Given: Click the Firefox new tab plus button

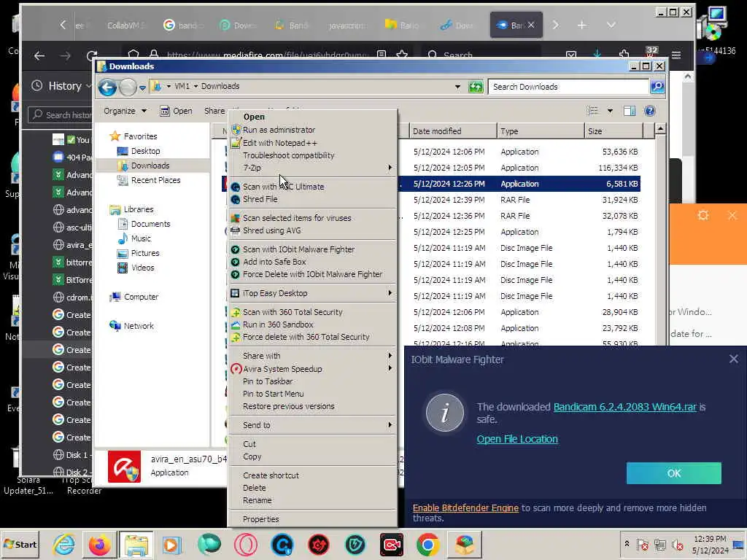Looking at the screenshot, I should (x=581, y=26).
